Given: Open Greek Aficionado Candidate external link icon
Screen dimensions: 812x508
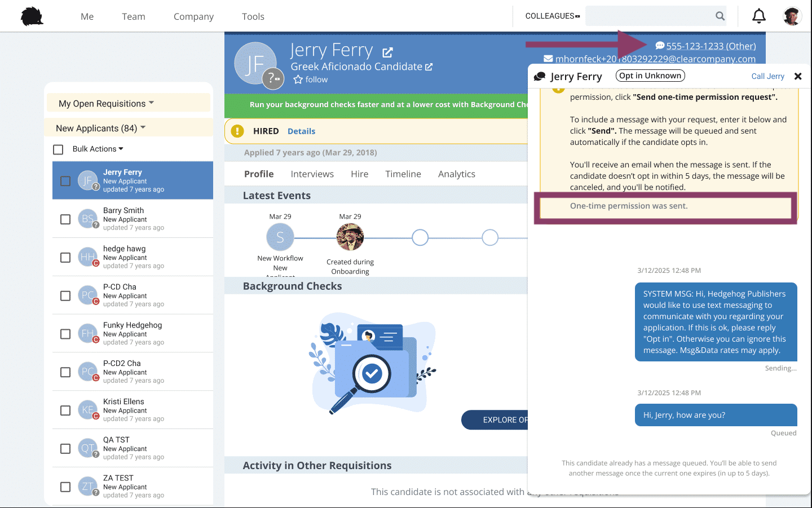Looking at the screenshot, I should tap(429, 67).
